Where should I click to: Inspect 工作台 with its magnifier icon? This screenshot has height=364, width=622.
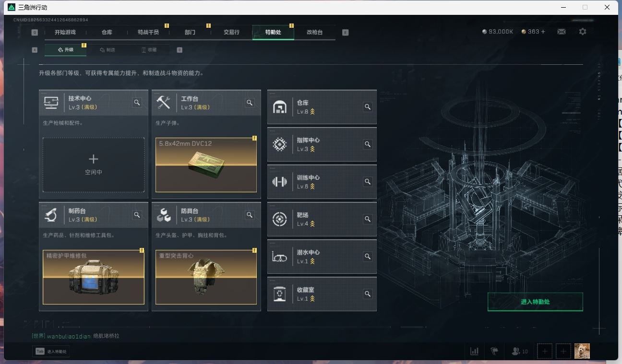(x=250, y=103)
